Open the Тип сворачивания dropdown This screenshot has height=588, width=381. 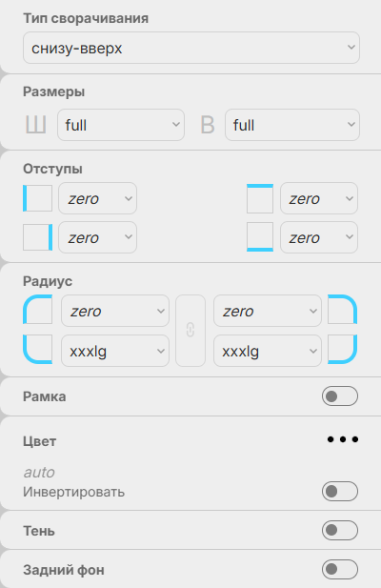tap(191, 48)
